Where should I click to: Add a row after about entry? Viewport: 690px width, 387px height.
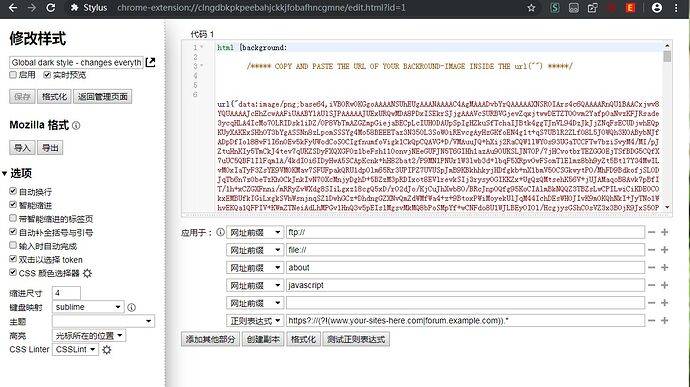664,267
